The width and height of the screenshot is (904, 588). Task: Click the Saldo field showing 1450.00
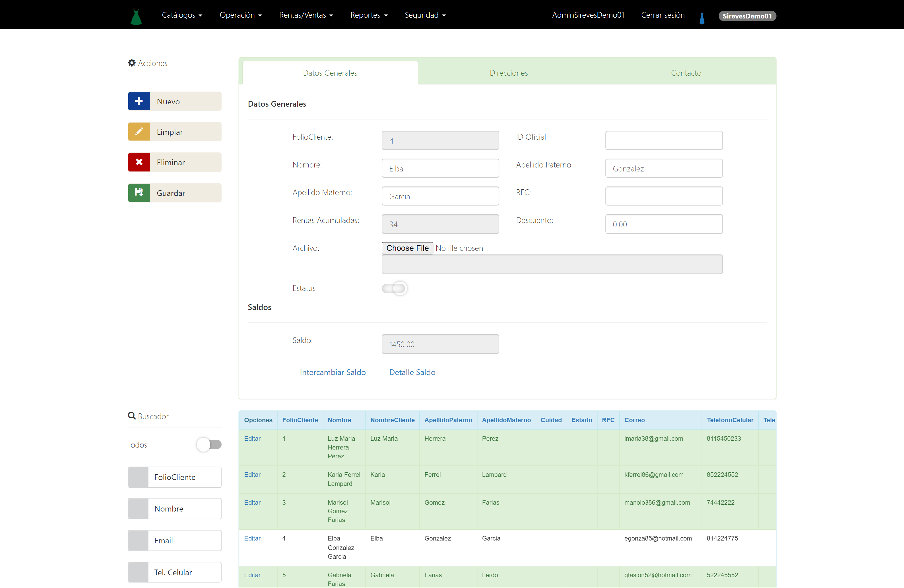point(440,344)
